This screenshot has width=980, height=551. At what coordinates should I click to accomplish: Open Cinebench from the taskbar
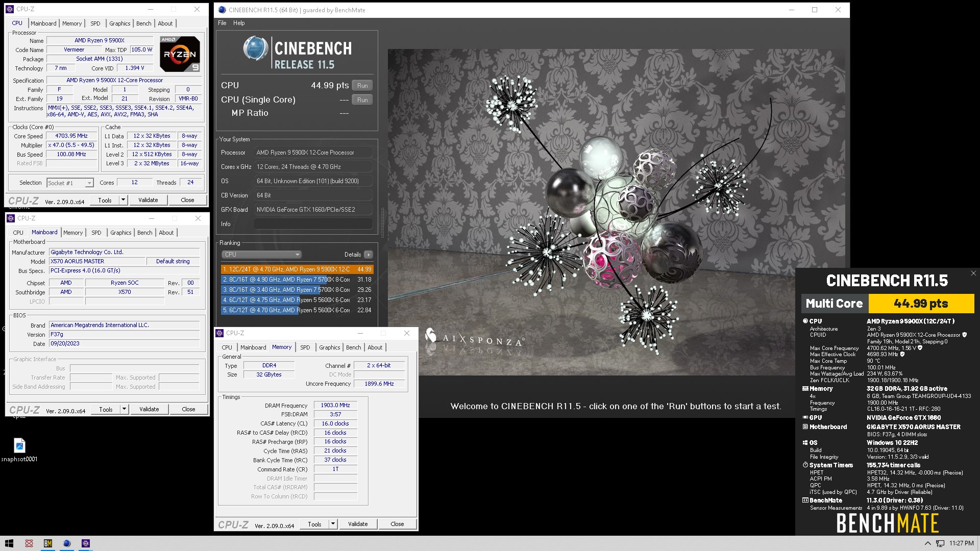point(67,543)
